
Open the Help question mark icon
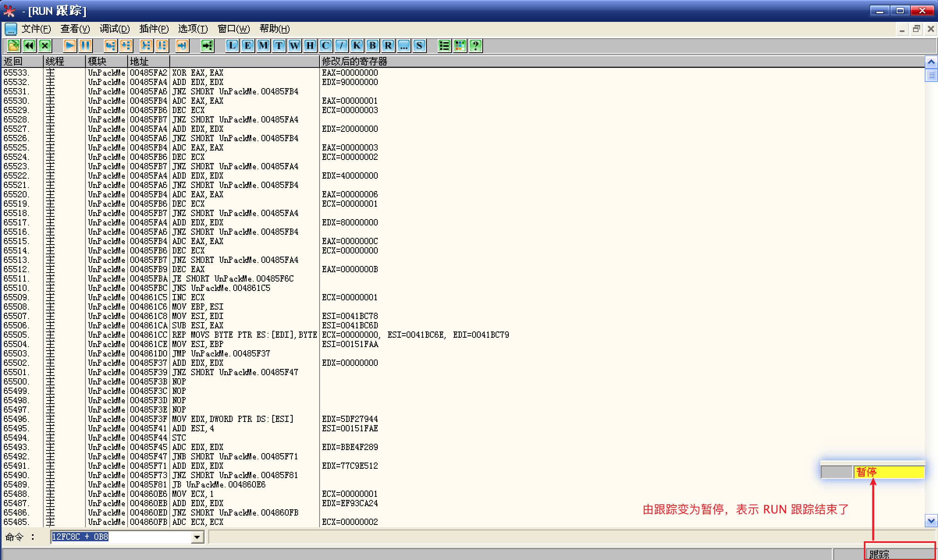[x=476, y=46]
